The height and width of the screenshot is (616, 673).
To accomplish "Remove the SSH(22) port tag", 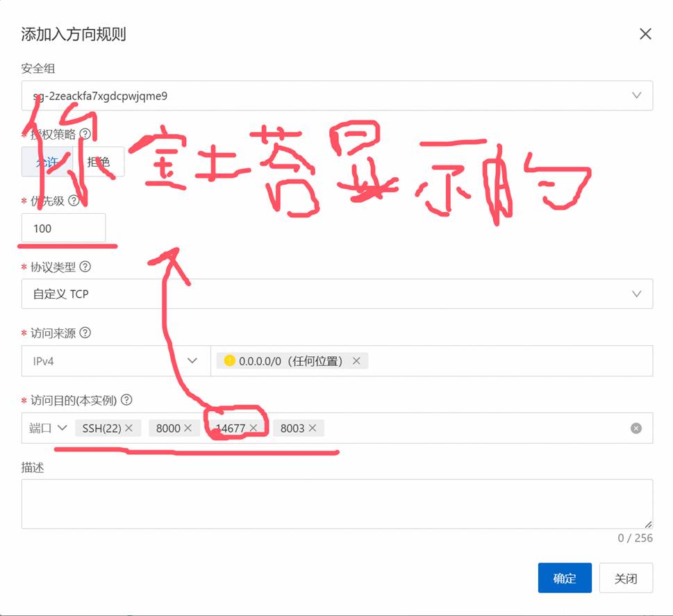I will (x=128, y=428).
